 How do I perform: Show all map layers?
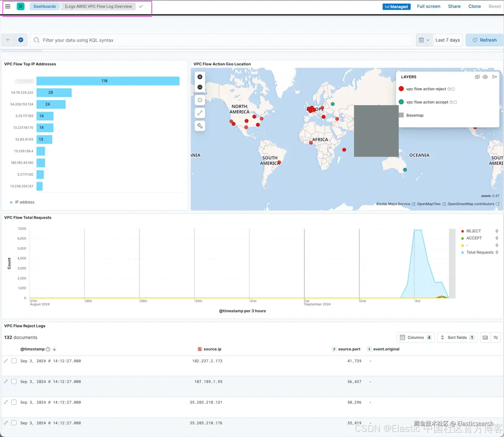click(x=485, y=77)
